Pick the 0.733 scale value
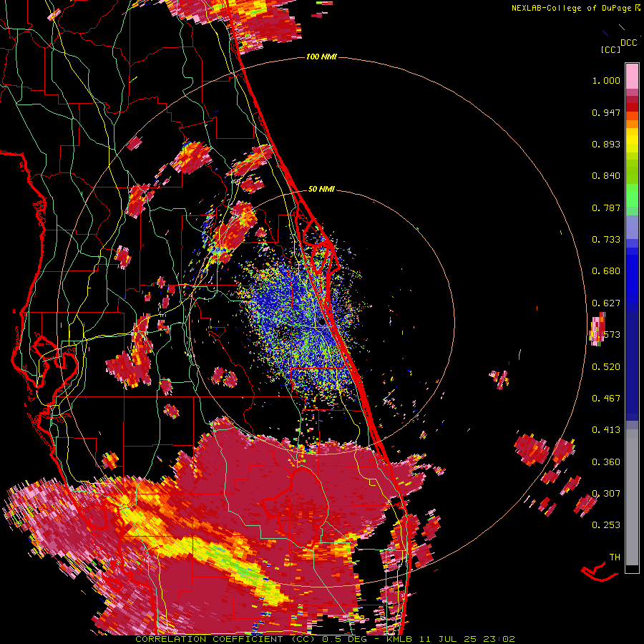 (x=606, y=240)
